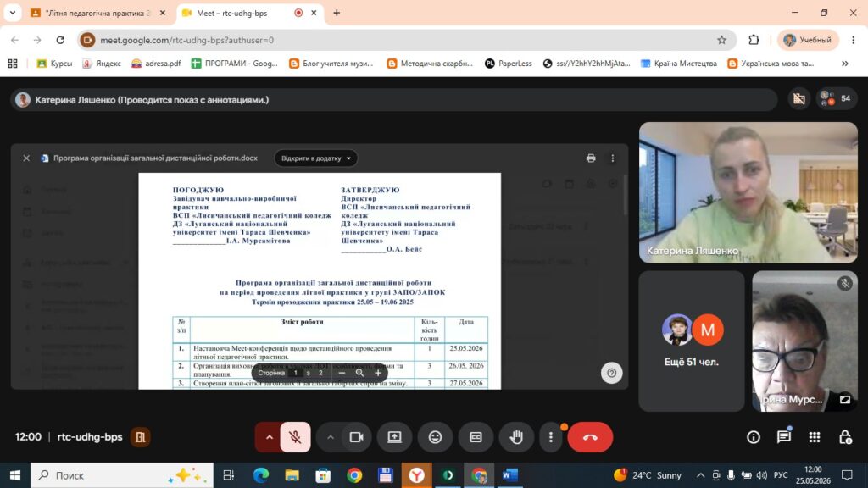Switch to 'Літня педагогічна практика' browser tab
This screenshot has width=868, height=488.
pyautogui.click(x=97, y=13)
